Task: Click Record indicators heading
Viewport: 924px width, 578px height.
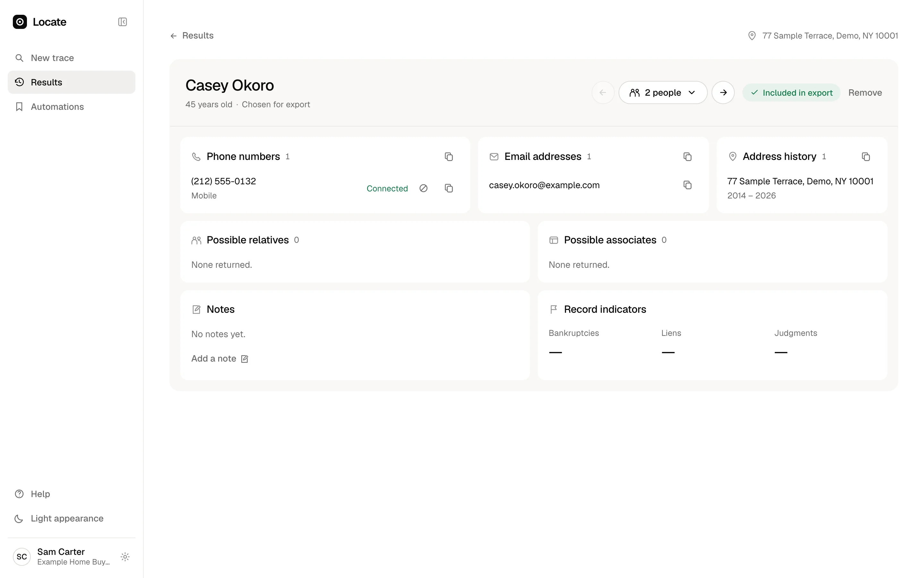Action: tap(605, 309)
